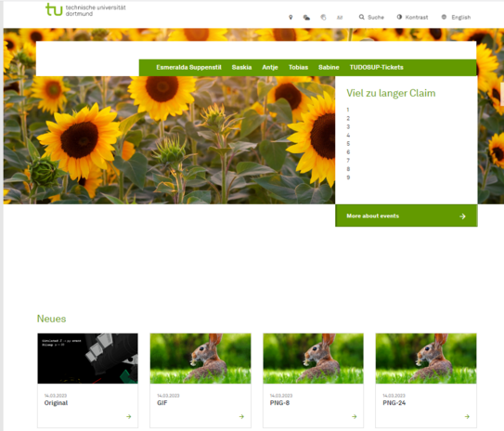Screen dimensions: 504x431
Task: Open TUDOSUP-Tickets navigation item
Action: (x=377, y=67)
